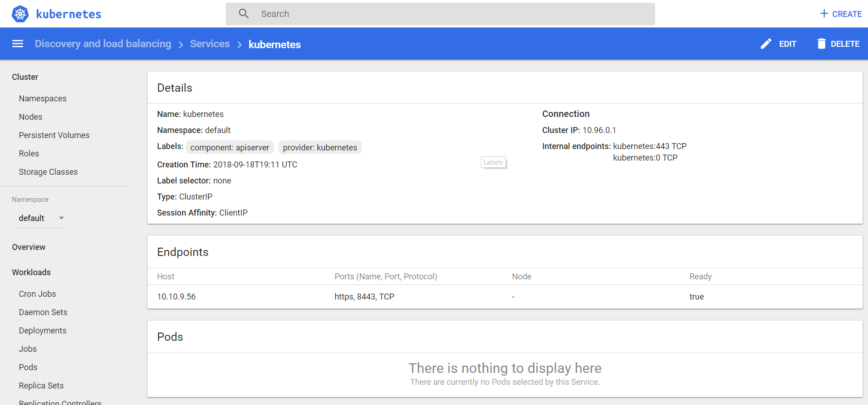
Task: Click the endpoint host 10.10.9.56
Action: (x=176, y=297)
